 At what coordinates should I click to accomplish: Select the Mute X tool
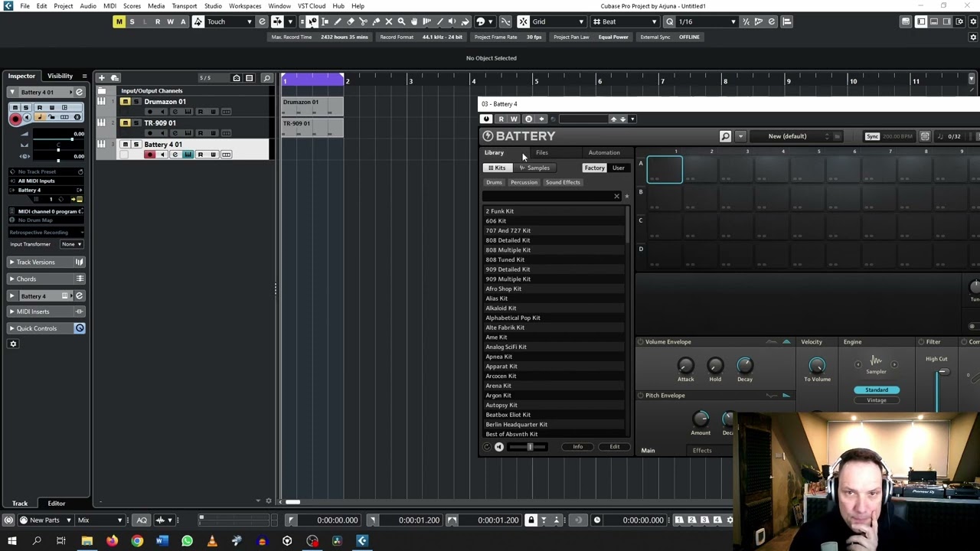click(388, 21)
